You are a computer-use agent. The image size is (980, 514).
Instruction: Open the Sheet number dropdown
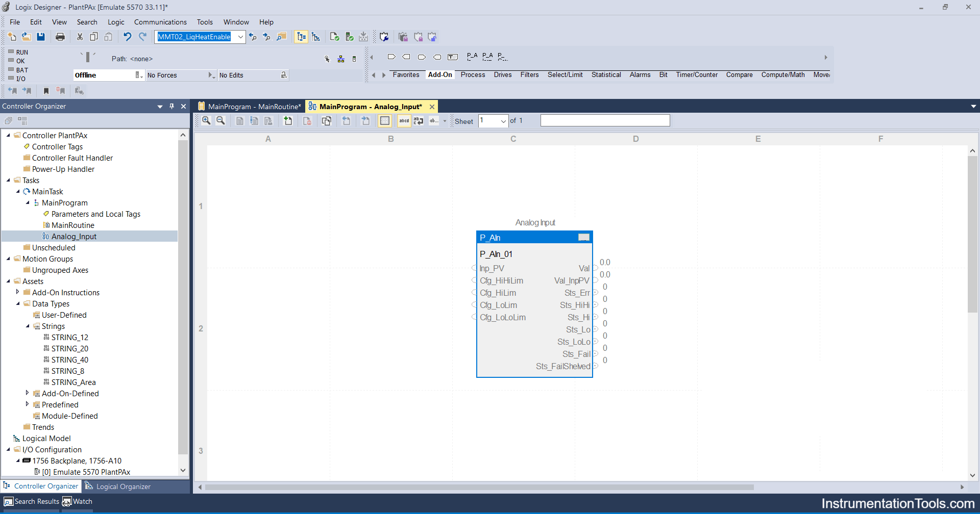click(503, 121)
